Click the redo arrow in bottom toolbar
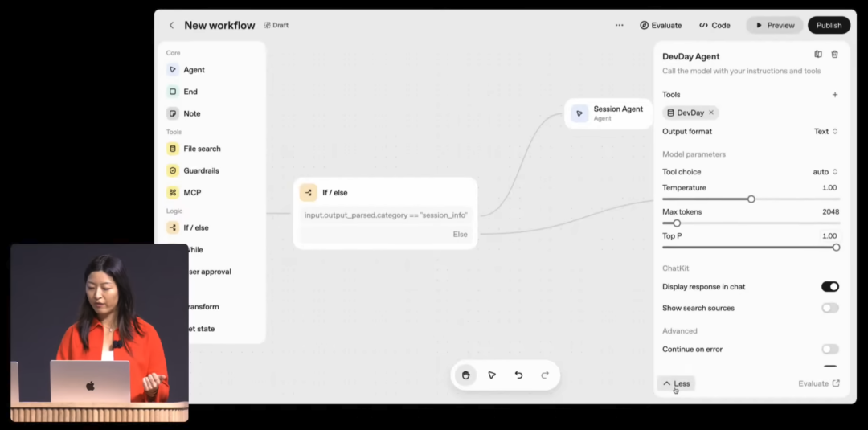Viewport: 868px width, 430px height. (545, 375)
